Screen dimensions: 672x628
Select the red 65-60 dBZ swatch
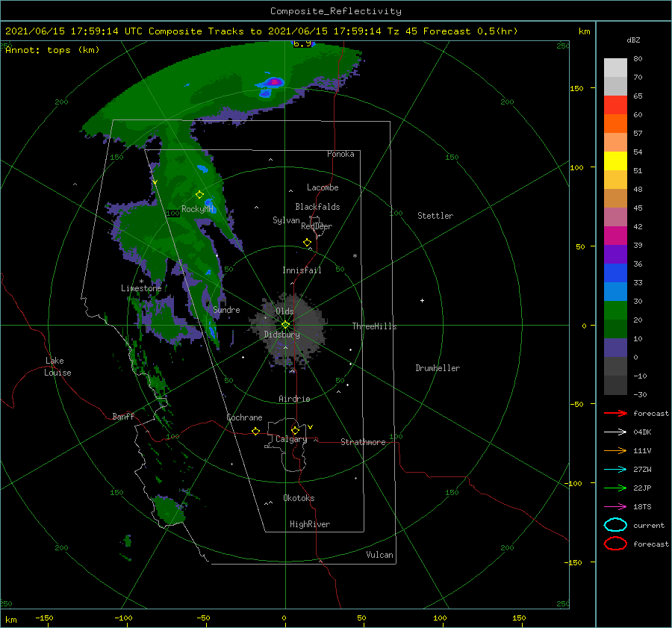615,105
